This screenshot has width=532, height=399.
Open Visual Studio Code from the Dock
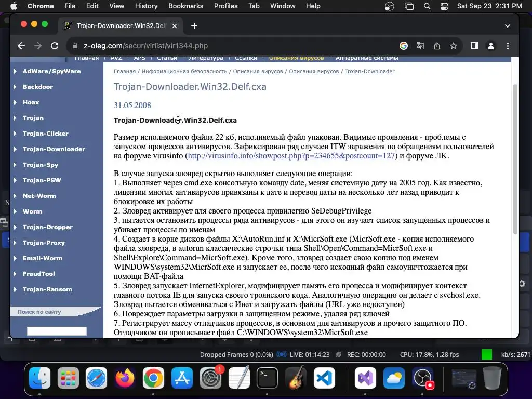click(324, 378)
